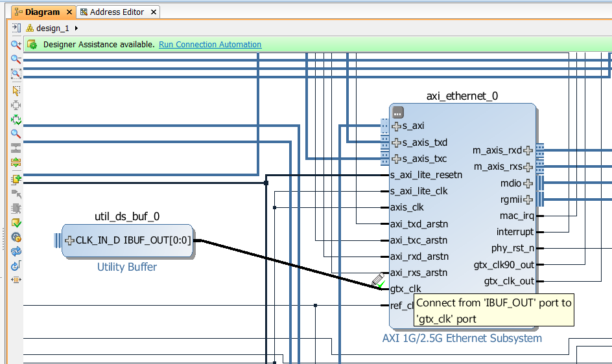
Task: Click the Utility Buffer label
Action: coord(127,267)
